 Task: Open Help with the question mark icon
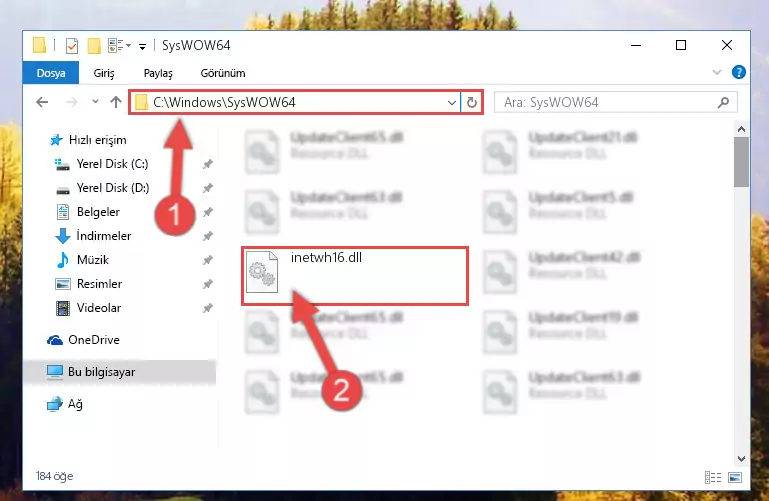[x=739, y=73]
